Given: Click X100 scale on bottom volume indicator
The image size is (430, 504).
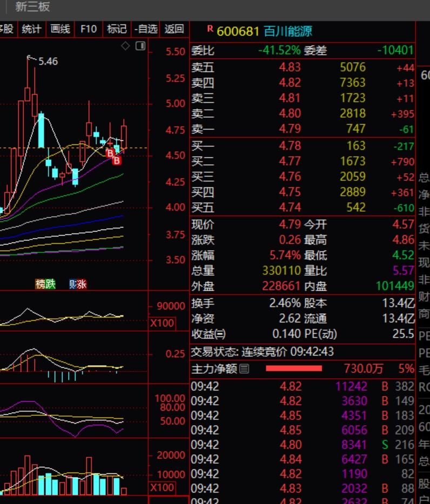Looking at the screenshot, I should [162, 488].
